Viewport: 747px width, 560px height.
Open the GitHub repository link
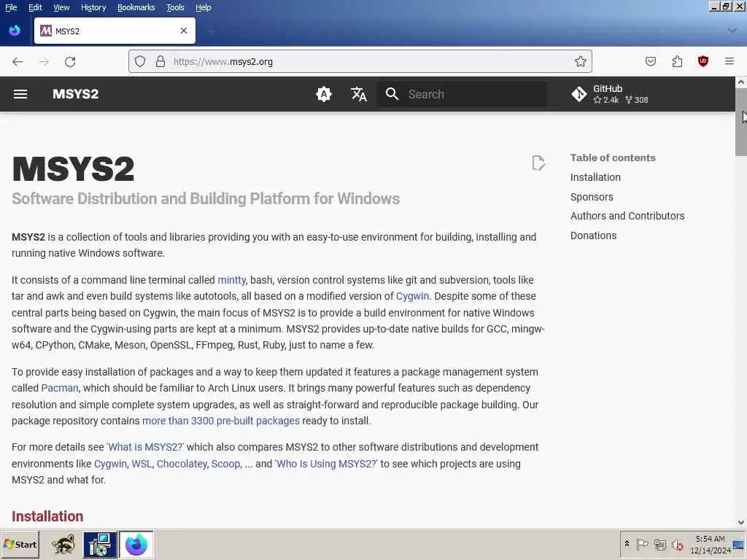tap(610, 94)
